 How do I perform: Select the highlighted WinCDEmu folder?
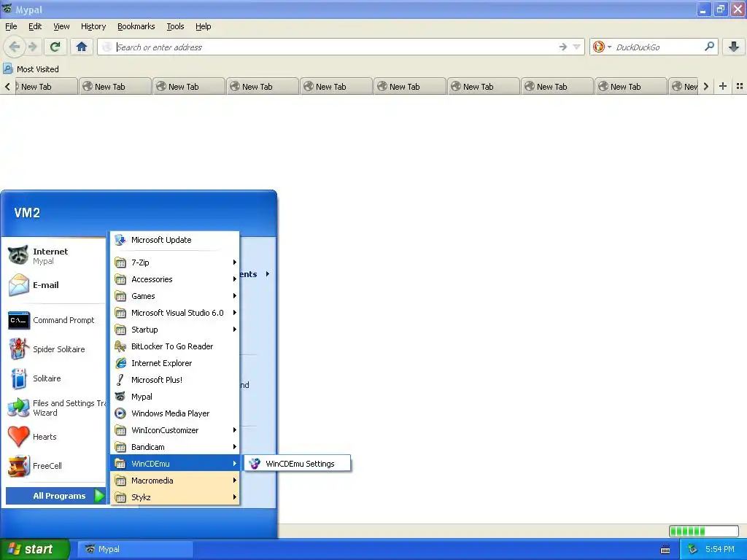[x=175, y=463]
